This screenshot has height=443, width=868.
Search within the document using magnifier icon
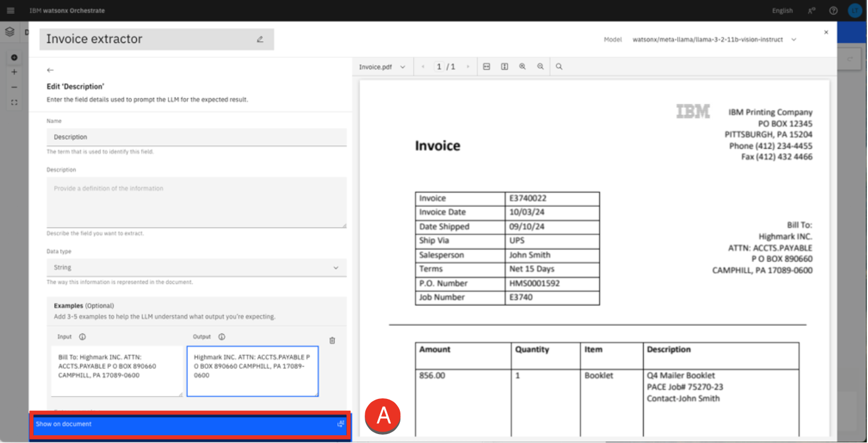point(559,67)
